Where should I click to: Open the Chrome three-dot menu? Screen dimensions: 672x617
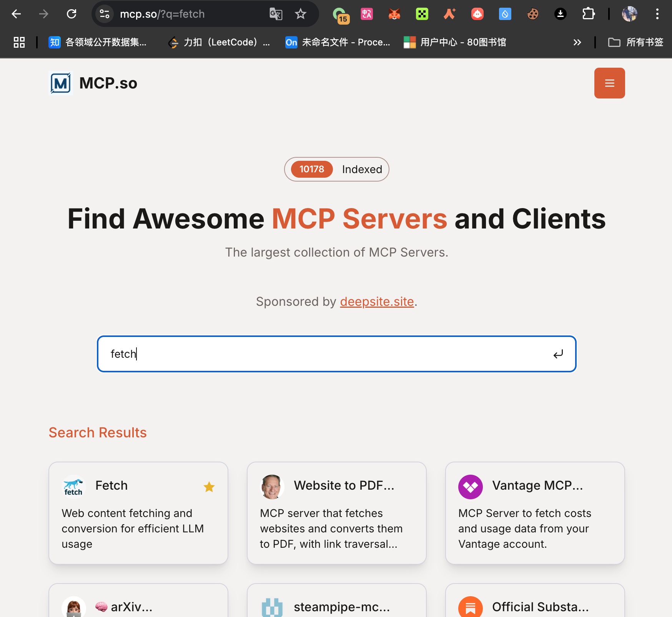tap(657, 14)
